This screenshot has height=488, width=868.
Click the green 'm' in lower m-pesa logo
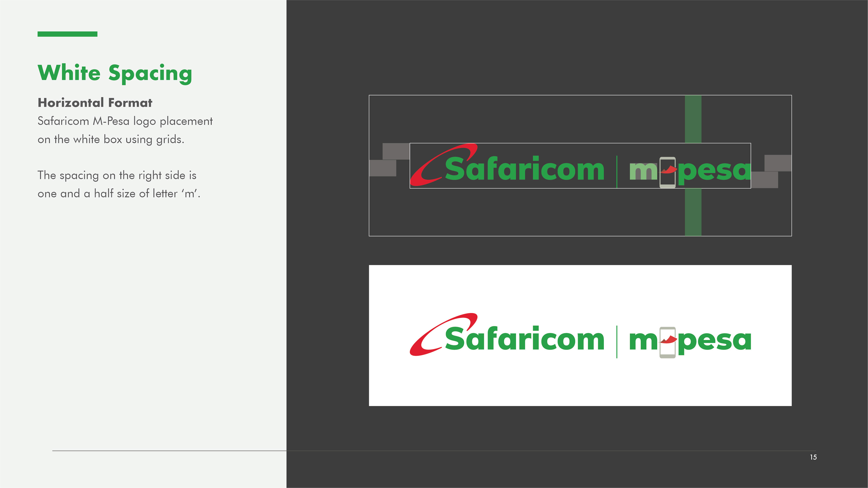(x=643, y=341)
